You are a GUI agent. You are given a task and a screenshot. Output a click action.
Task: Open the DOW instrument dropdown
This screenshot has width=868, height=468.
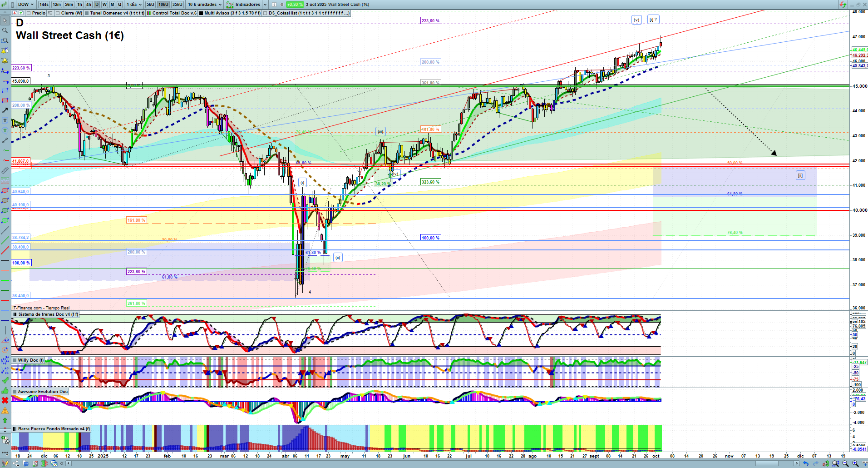25,4
